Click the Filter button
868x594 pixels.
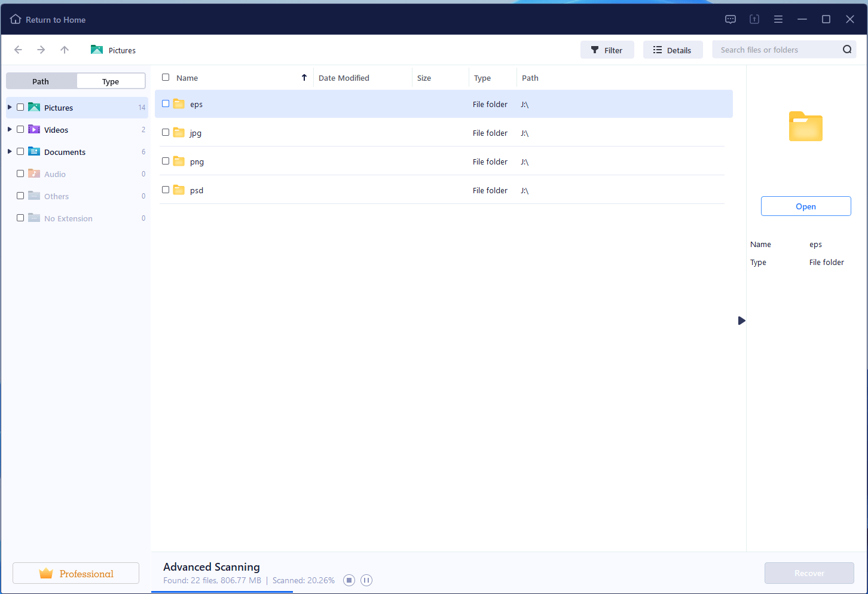(x=607, y=50)
